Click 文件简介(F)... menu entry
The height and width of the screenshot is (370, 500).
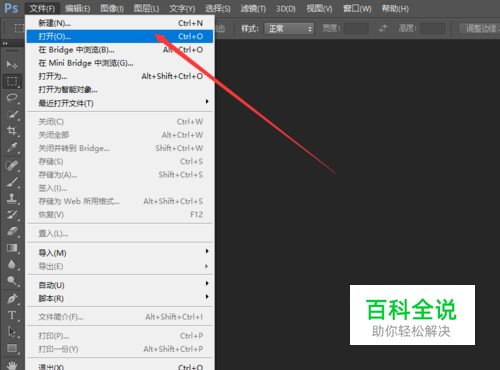coord(120,317)
